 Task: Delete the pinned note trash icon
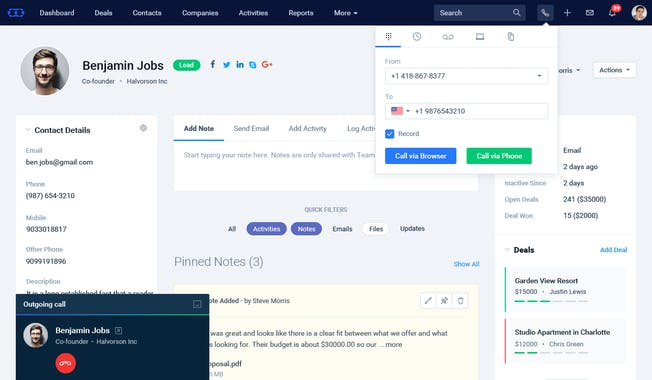tap(460, 301)
